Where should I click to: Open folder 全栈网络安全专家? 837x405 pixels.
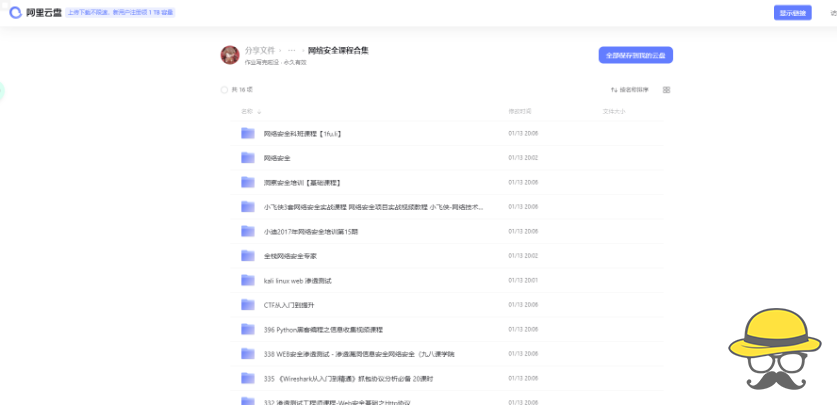[290, 256]
